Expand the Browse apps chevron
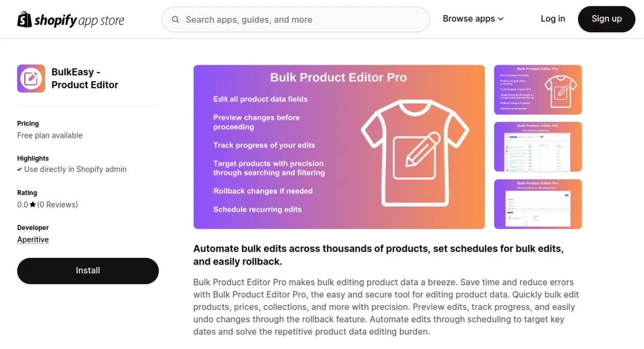Screen dimensions: 644x349 [x=501, y=19]
